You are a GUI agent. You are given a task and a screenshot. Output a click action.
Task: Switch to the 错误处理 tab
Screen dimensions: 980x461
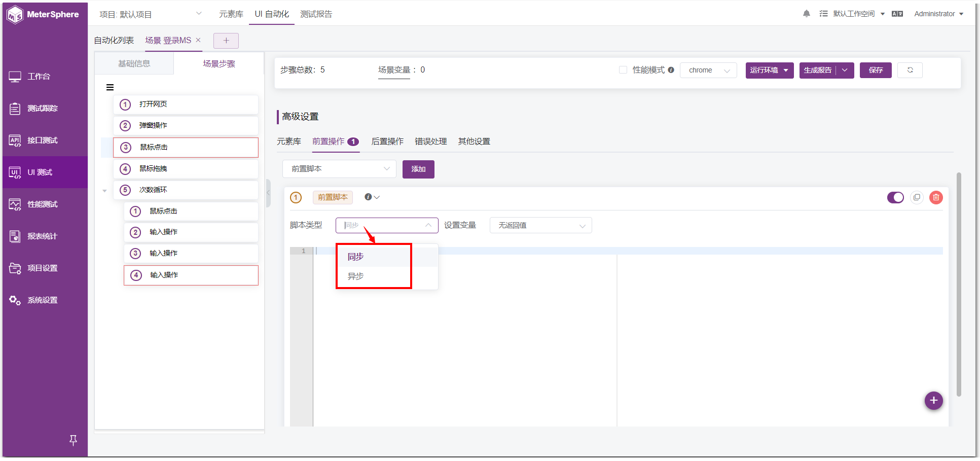point(431,141)
